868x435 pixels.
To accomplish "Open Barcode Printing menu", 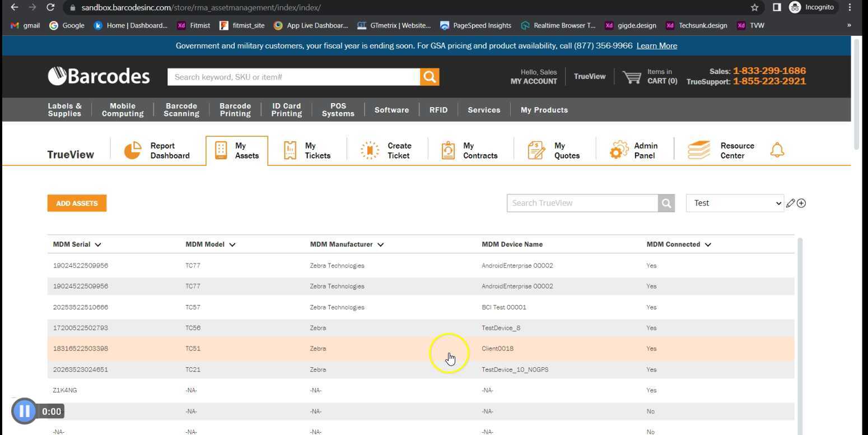I will click(x=235, y=110).
